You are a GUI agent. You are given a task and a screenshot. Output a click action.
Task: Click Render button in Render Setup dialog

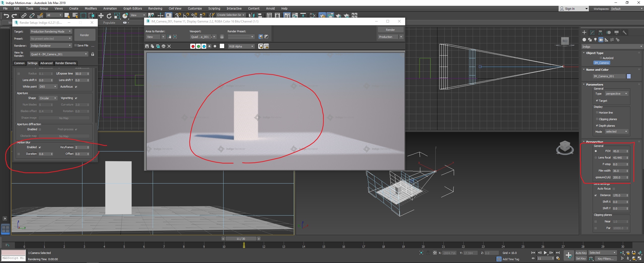(85, 35)
